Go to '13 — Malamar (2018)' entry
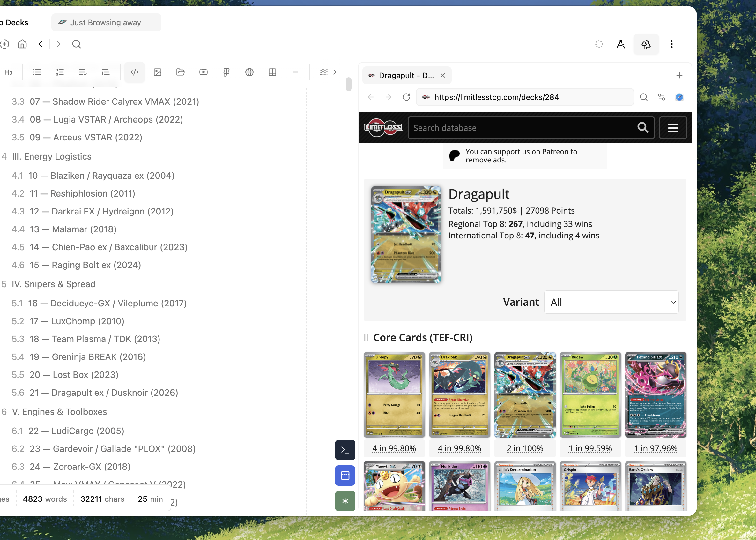756x540 pixels. click(73, 229)
